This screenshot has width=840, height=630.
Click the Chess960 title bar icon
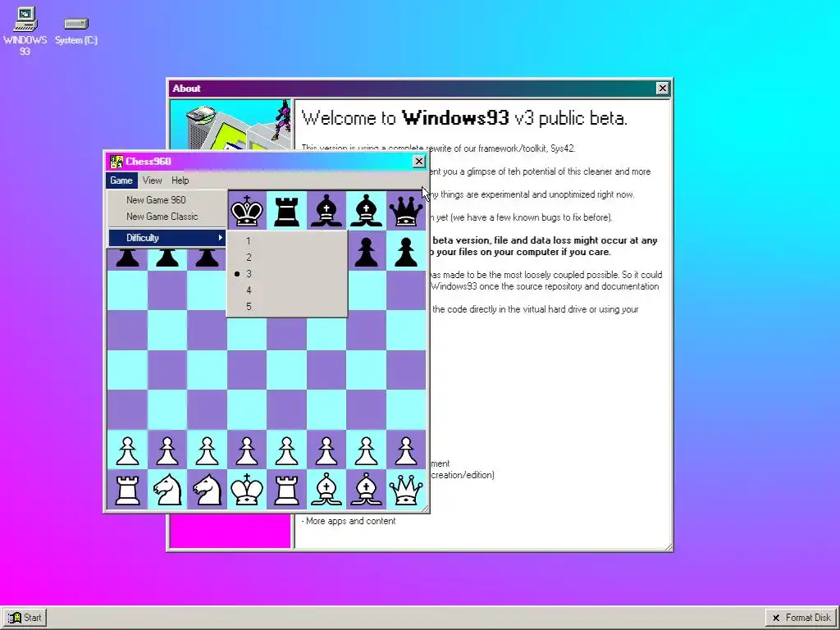coord(116,162)
